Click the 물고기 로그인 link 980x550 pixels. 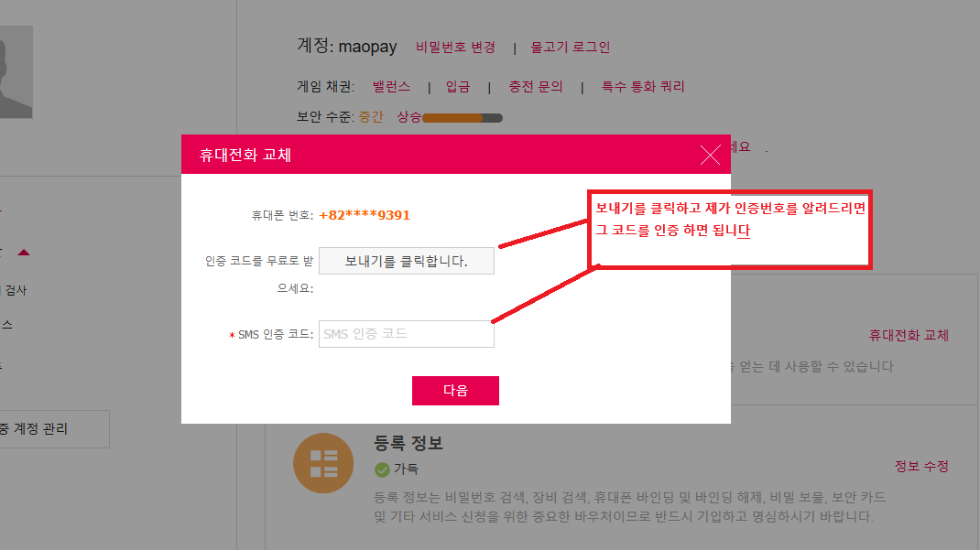coord(570,47)
